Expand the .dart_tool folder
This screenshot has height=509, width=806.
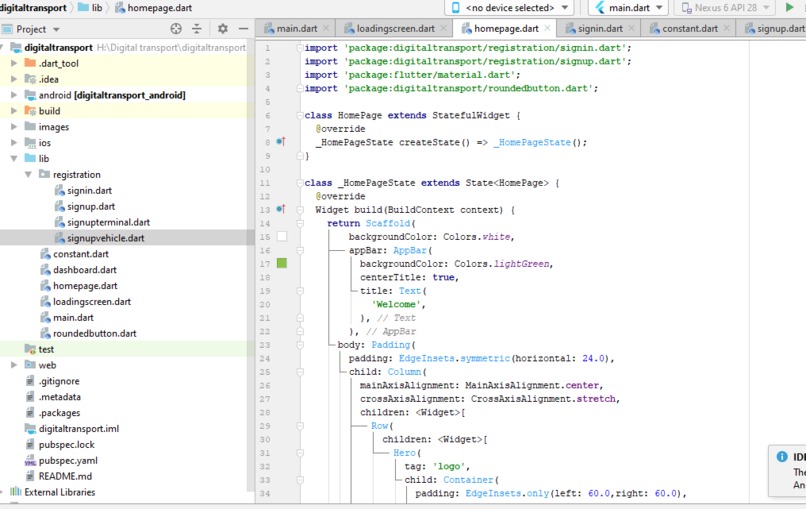14,63
